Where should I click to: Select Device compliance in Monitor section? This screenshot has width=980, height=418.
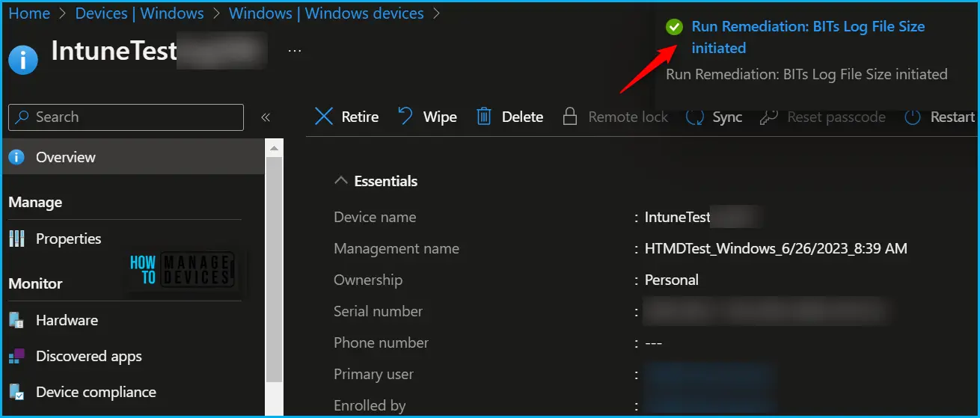(96, 392)
